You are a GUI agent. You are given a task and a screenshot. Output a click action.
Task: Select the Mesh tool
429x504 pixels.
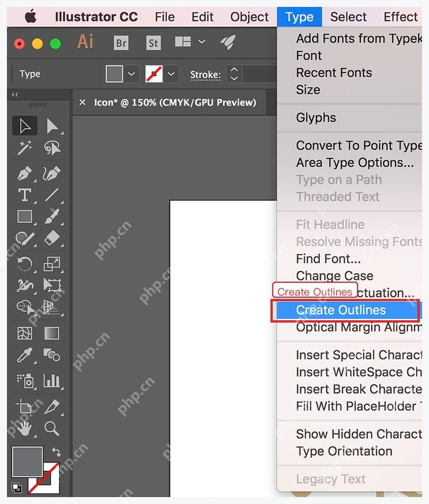tap(25, 334)
